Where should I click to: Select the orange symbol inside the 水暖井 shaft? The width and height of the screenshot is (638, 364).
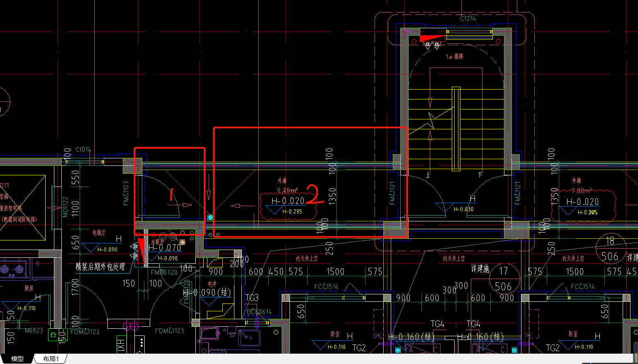click(182, 242)
